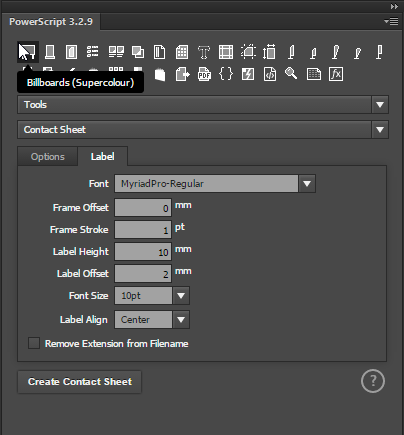Click the fx function icon
Image resolution: width=404 pixels, height=435 pixels.
336,74
